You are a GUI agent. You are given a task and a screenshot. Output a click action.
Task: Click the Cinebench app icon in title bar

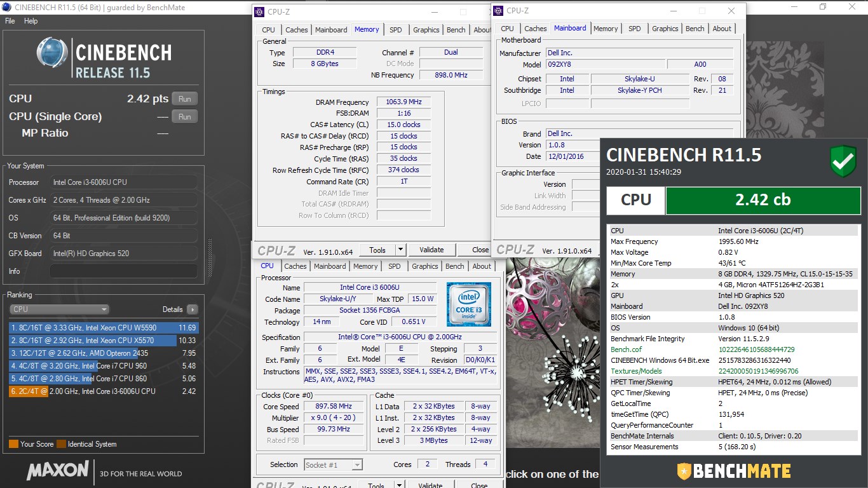(x=6, y=7)
